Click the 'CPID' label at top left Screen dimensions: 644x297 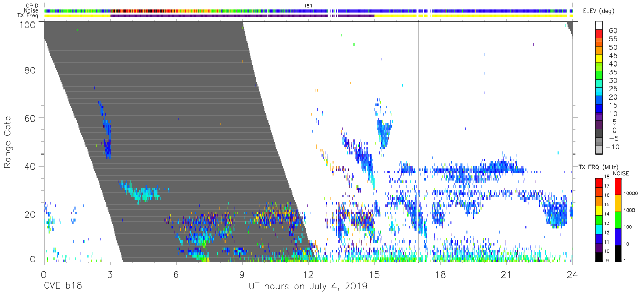coord(31,6)
